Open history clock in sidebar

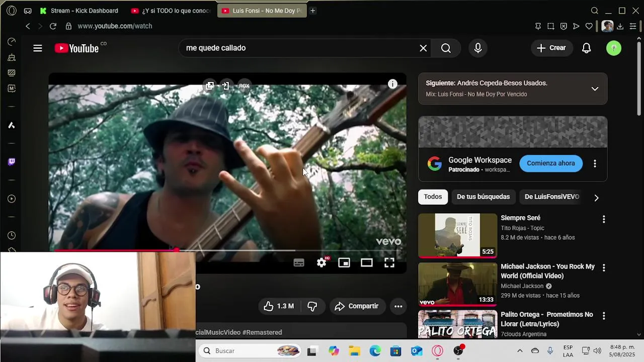12,235
